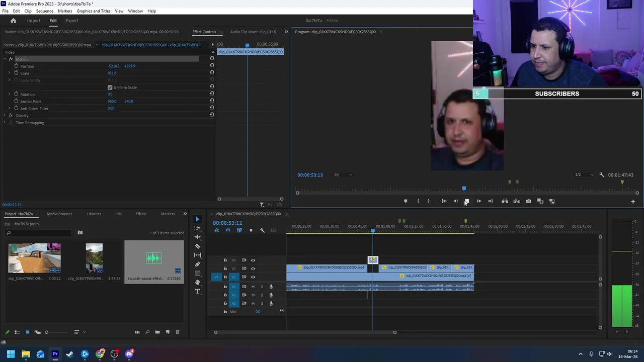Collapse the Motion effect section
The width and height of the screenshot is (644, 362).
[x=5, y=59]
